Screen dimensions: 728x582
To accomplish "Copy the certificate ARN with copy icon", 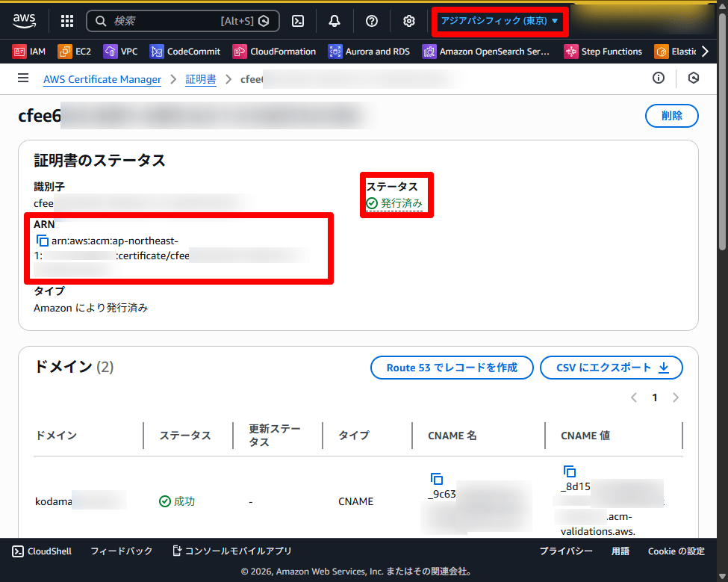I will pyautogui.click(x=43, y=241).
